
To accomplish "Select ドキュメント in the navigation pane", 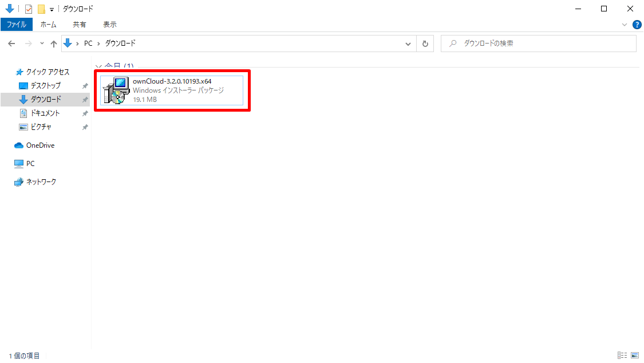I will click(45, 113).
